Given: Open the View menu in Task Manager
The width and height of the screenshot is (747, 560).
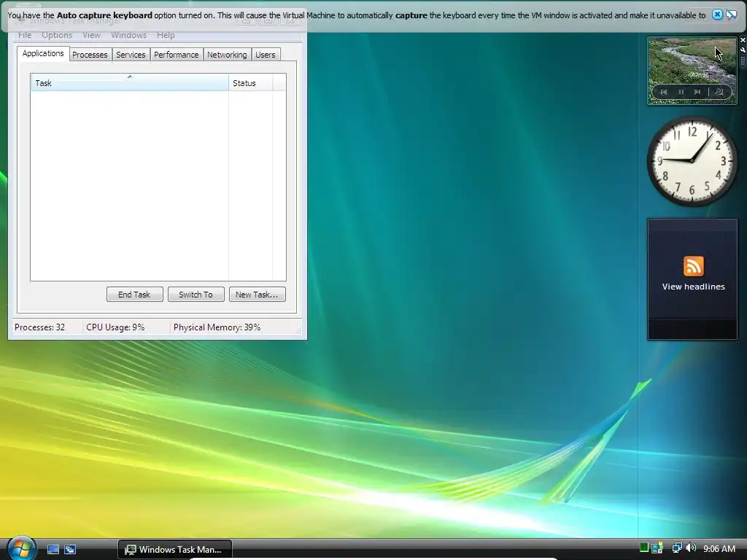Looking at the screenshot, I should 91,35.
